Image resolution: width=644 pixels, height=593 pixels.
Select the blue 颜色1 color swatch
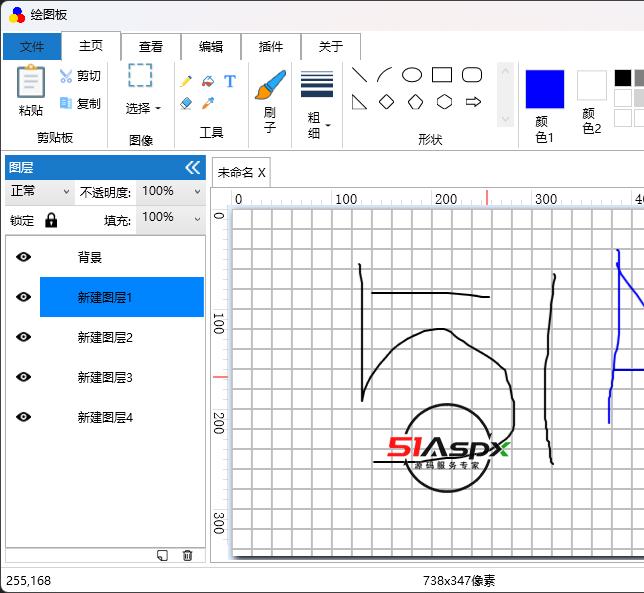[x=545, y=89]
